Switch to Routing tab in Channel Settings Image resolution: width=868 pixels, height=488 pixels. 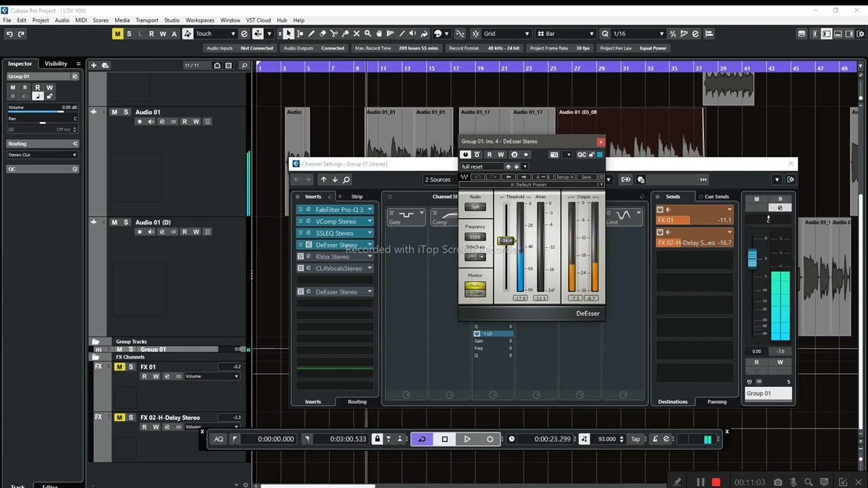click(x=357, y=402)
